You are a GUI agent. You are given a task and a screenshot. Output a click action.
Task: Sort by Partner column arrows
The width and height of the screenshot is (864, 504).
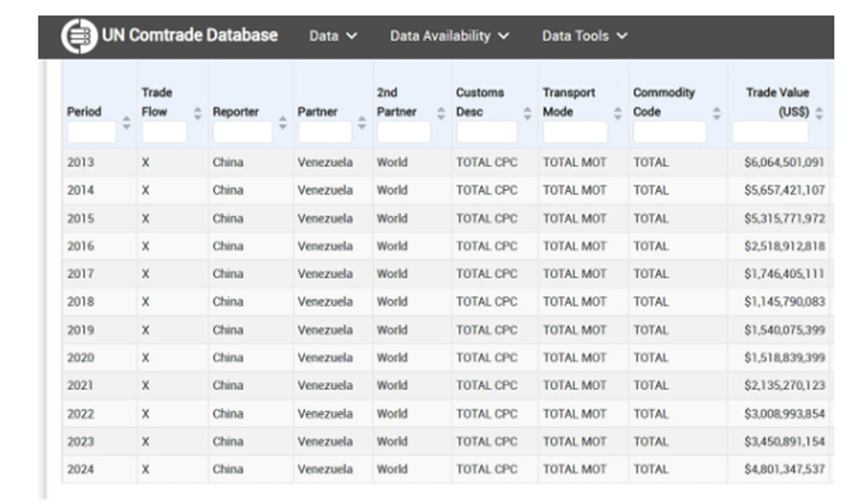pyautogui.click(x=362, y=123)
